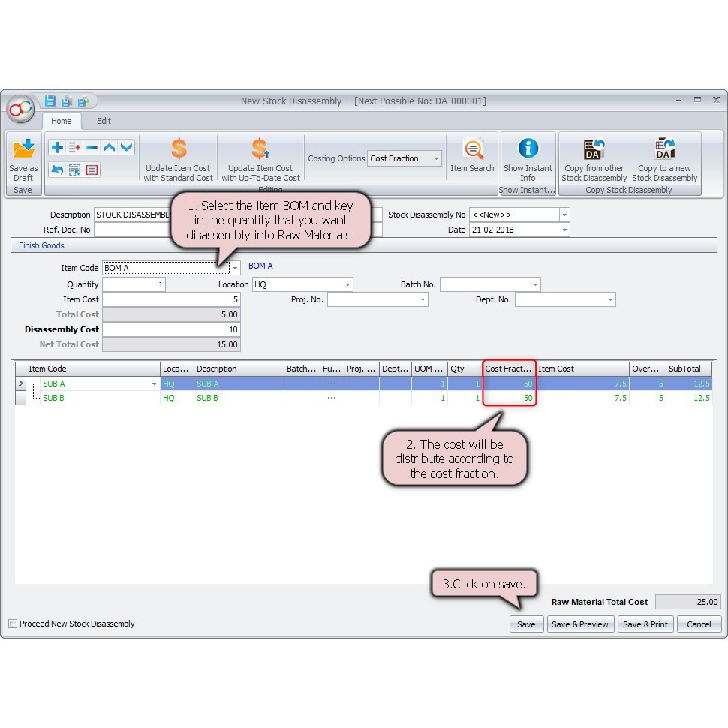This screenshot has width=728, height=728.
Task: Click the Save as Draft icon
Action: tap(23, 149)
